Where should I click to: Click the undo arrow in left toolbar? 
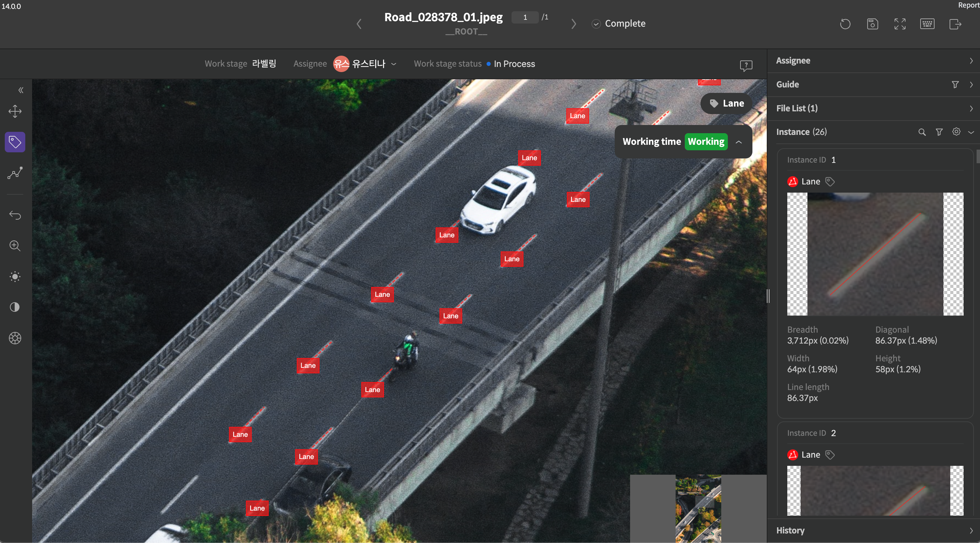pyautogui.click(x=15, y=215)
